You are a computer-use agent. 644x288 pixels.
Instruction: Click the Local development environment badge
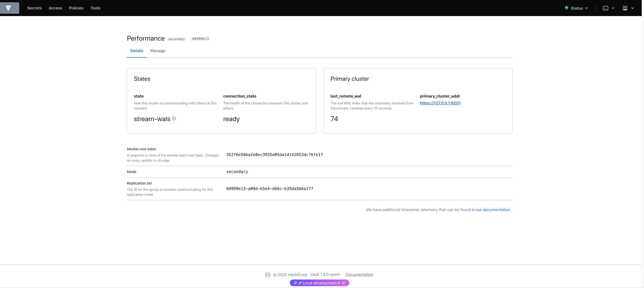tap(319, 283)
